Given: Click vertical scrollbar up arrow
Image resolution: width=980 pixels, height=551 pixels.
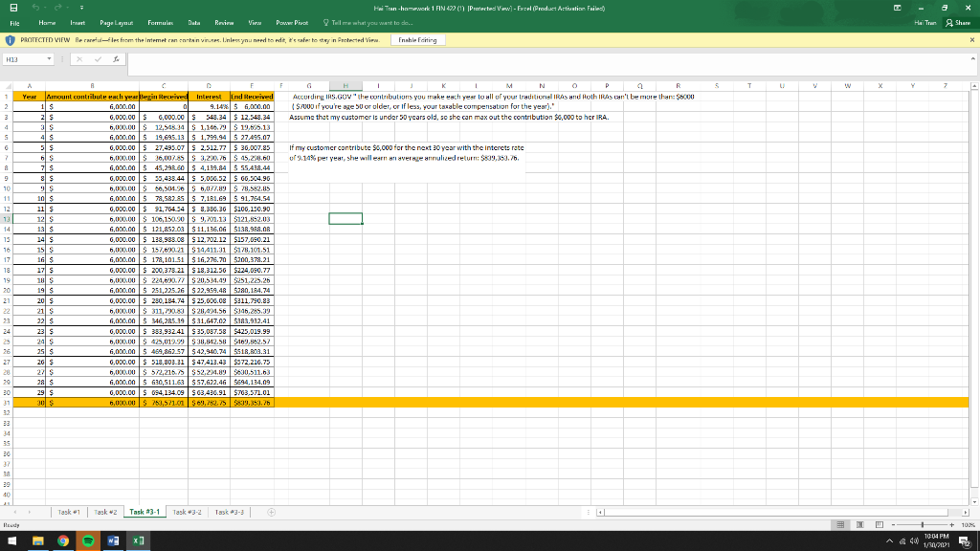Looking at the screenshot, I should [x=973, y=86].
